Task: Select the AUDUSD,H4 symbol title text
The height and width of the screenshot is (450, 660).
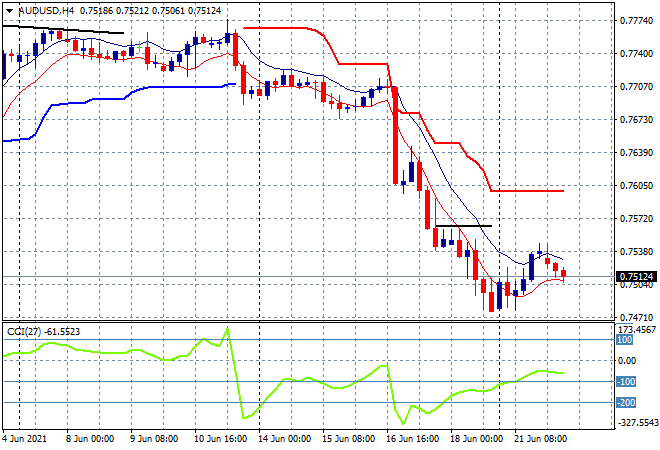Action: 46,11
